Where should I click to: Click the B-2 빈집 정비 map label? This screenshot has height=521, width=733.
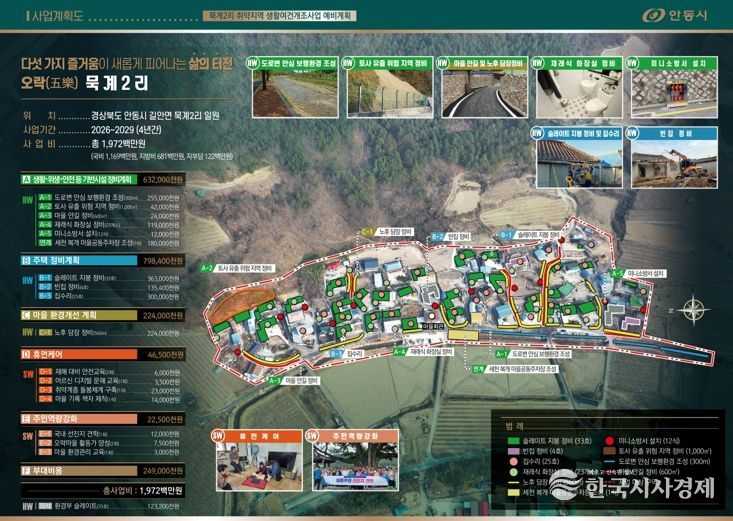click(x=451, y=237)
